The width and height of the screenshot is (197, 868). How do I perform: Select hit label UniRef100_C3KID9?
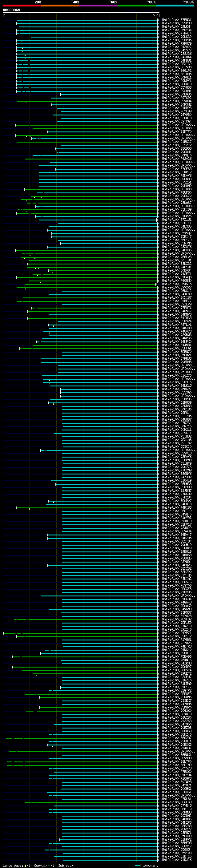pyautogui.click(x=176, y=210)
